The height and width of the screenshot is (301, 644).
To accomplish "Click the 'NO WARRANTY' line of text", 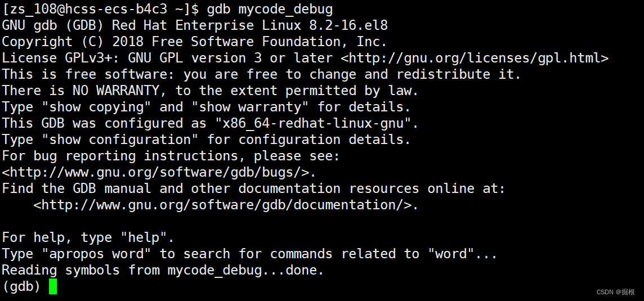I will tap(211, 91).
